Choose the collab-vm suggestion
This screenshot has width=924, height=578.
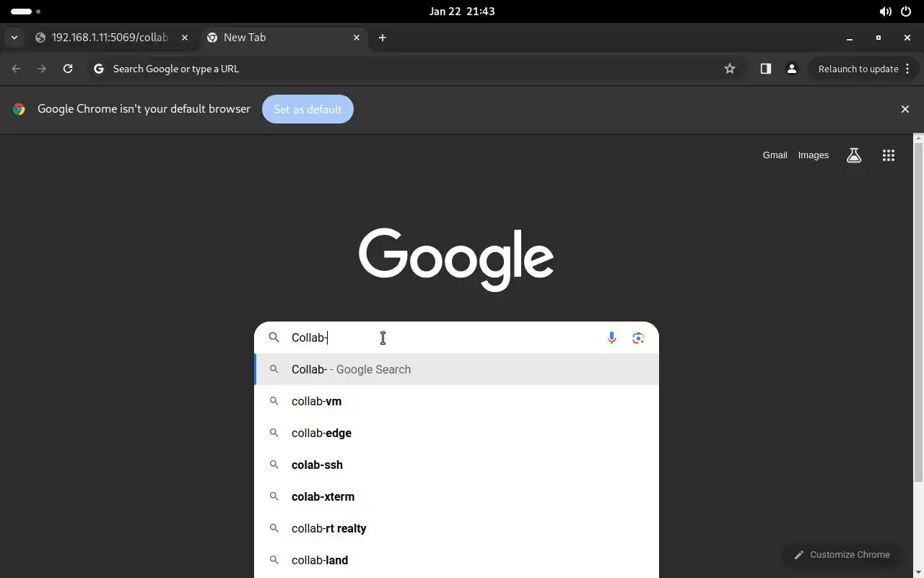457,401
